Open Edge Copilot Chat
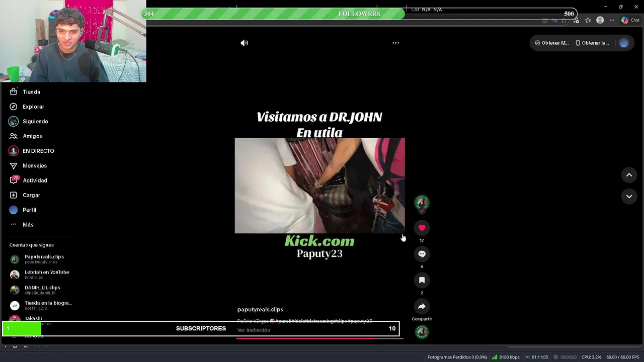 [630, 20]
